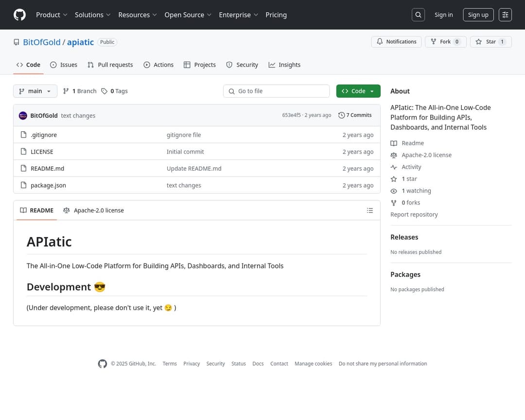Open the Actions tab

click(x=158, y=65)
